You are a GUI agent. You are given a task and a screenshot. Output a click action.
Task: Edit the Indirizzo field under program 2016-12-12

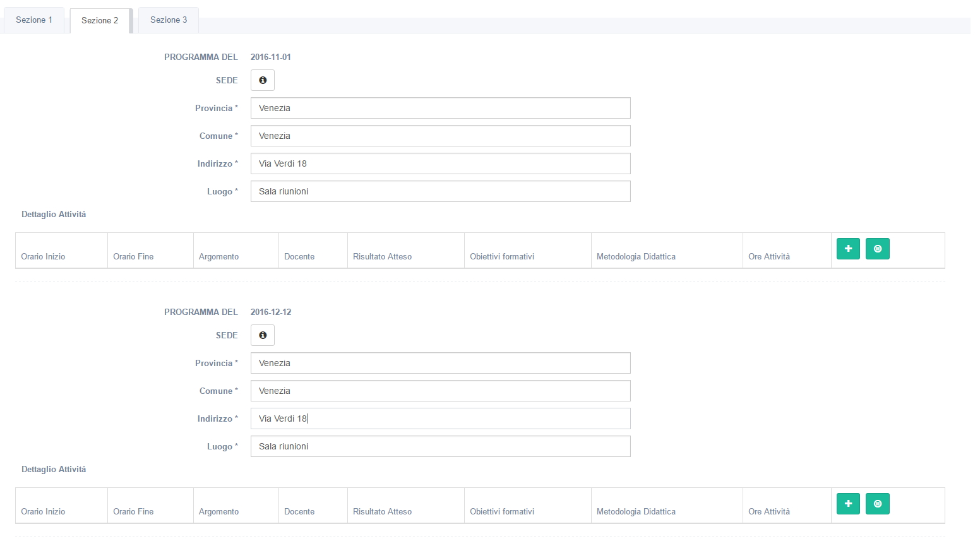pos(440,418)
